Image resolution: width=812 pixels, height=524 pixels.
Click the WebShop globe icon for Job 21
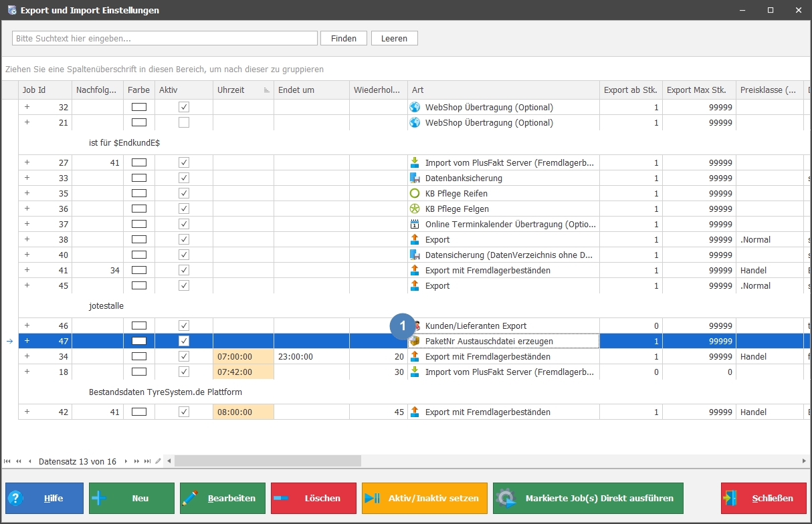pos(415,122)
